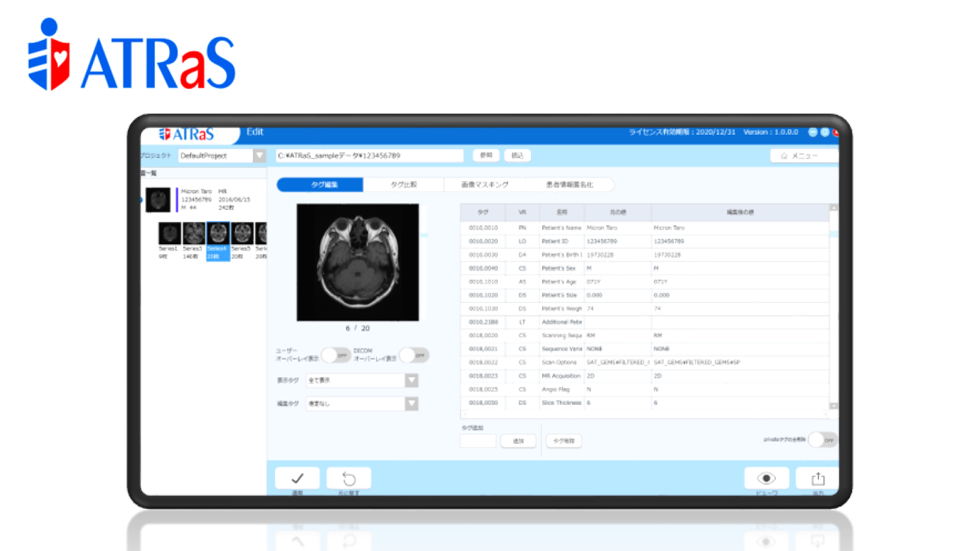This screenshot has width=980, height=551.
Task: Click the browse (参照) button
Action: tap(486, 156)
